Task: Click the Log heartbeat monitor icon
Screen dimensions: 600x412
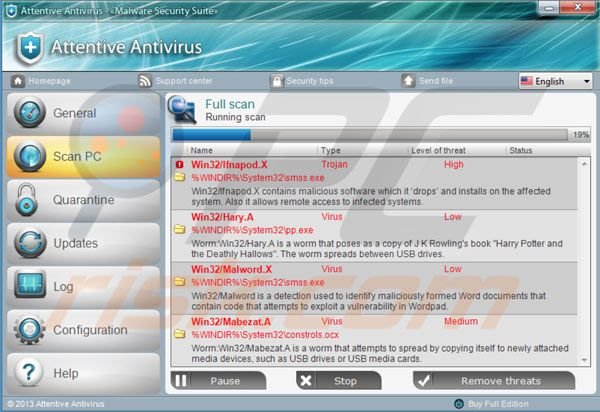Action: pos(30,285)
